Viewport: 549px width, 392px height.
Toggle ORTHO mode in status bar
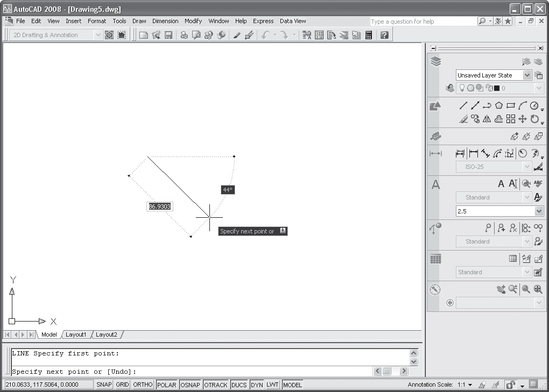143,384
